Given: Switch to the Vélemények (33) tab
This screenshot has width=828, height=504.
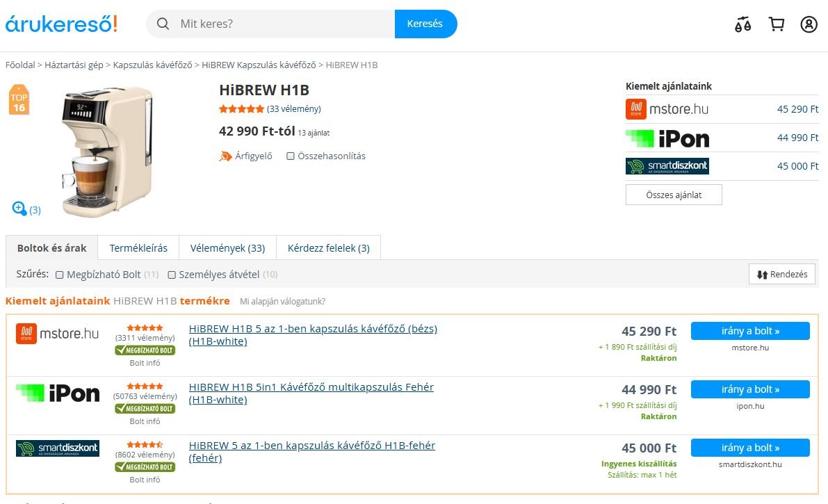Looking at the screenshot, I should pos(227,247).
